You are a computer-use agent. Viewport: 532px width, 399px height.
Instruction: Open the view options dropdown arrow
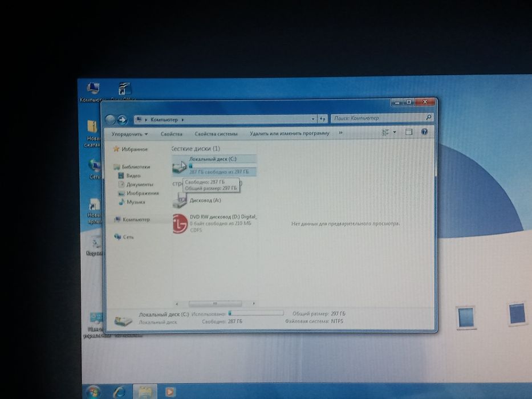[395, 132]
